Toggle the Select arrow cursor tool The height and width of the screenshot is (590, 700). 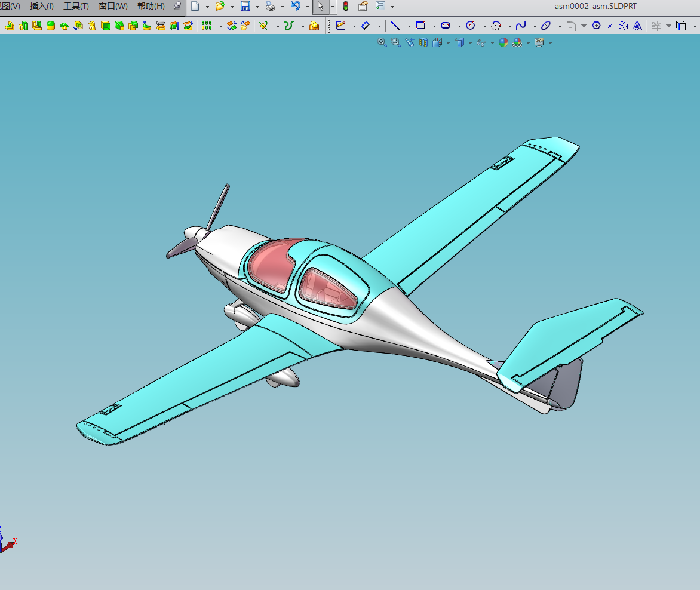tap(321, 6)
